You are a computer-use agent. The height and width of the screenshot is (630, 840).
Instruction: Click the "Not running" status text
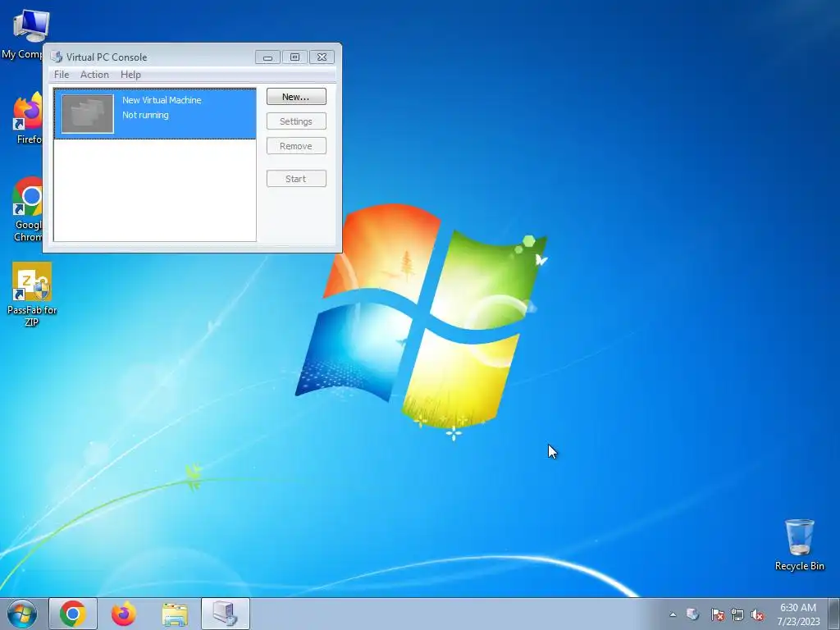pyautogui.click(x=145, y=115)
